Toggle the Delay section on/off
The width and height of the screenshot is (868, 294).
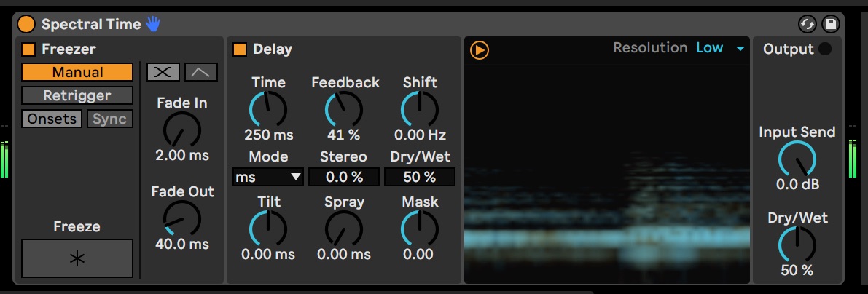[x=240, y=49]
